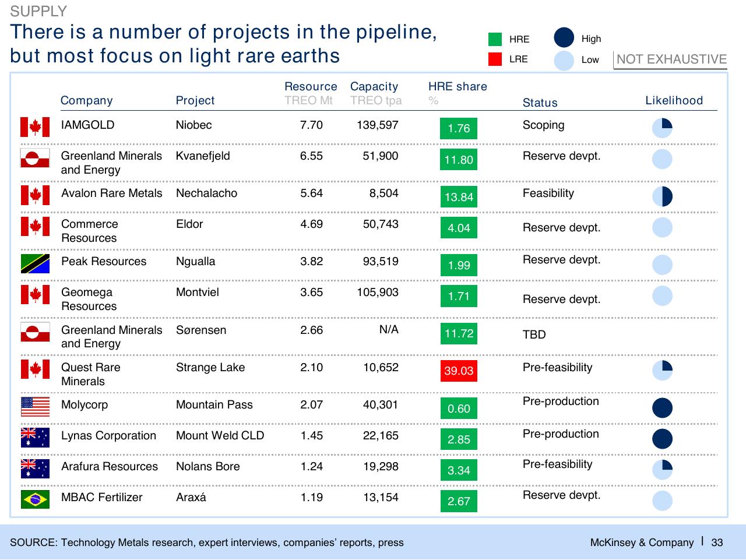Screen dimensions: 746x560
Task: Click the likelihood circle for Montviel
Action: (662, 295)
